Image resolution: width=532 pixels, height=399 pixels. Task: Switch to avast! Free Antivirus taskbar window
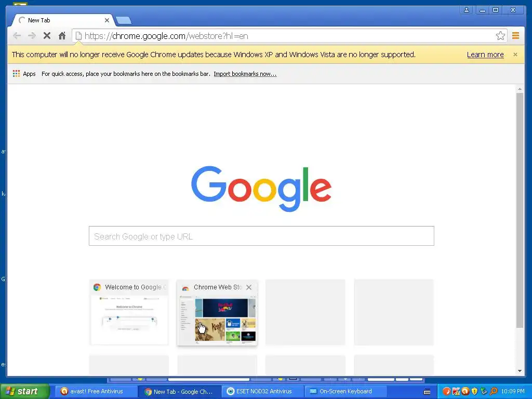tap(96, 391)
